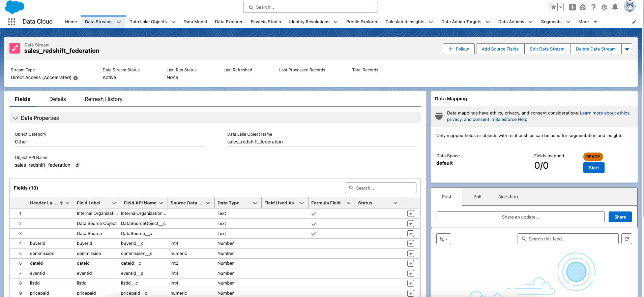
Task: Open the Data Model tab
Action: click(195, 22)
